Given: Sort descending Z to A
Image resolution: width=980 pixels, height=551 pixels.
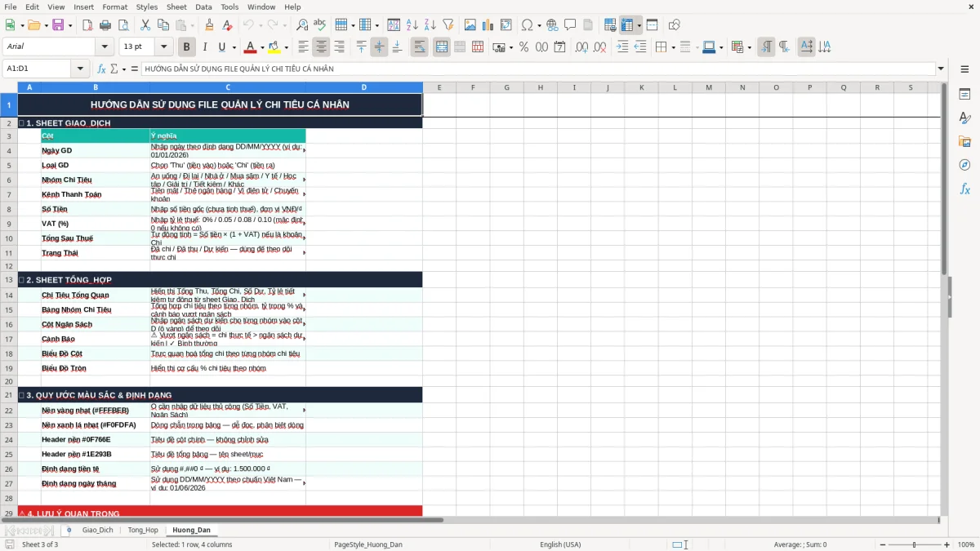Looking at the screenshot, I should click(x=430, y=25).
